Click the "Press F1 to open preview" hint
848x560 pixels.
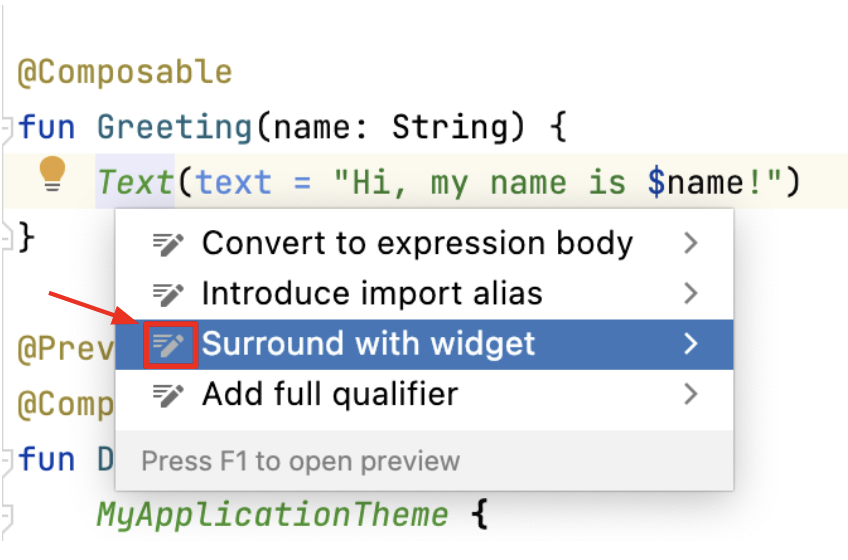pyautogui.click(x=300, y=461)
